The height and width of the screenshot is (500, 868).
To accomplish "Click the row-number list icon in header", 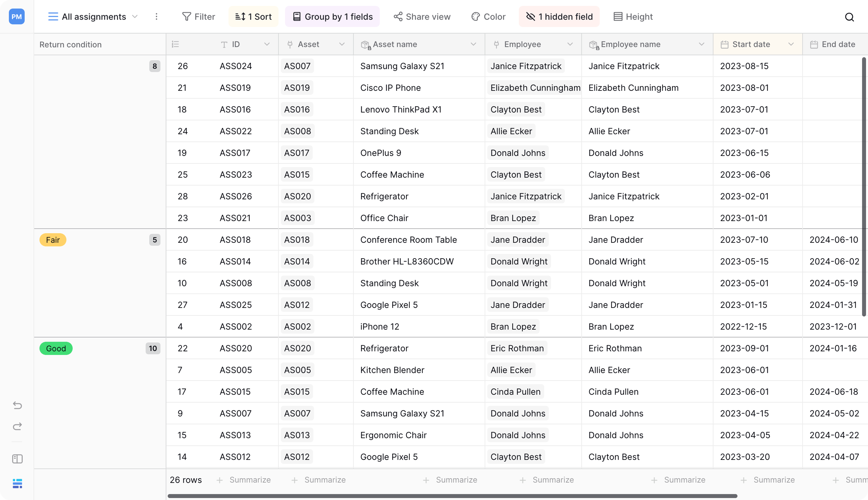I will tap(175, 44).
